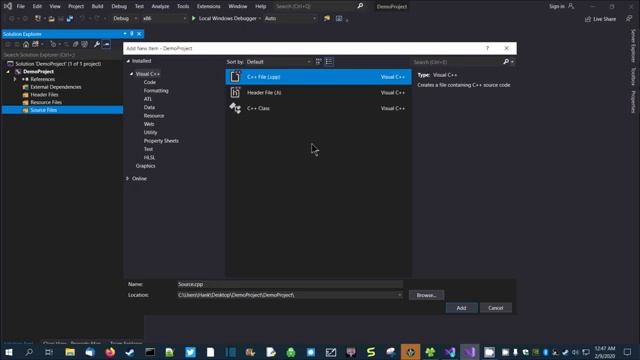This screenshot has width=640, height=360.
Task: Click the Sign in link
Action: click(556, 6)
